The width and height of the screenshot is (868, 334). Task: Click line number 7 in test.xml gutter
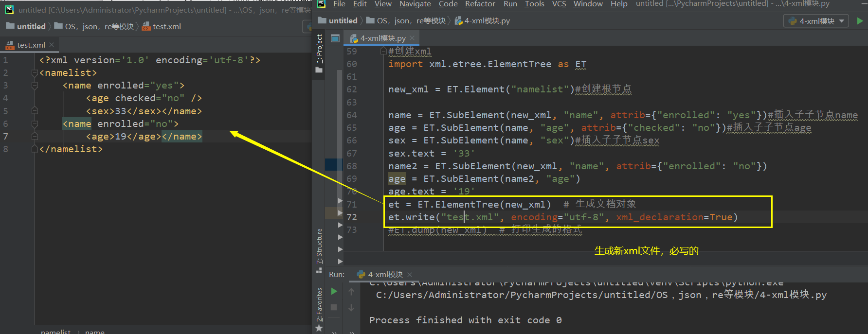pos(5,136)
